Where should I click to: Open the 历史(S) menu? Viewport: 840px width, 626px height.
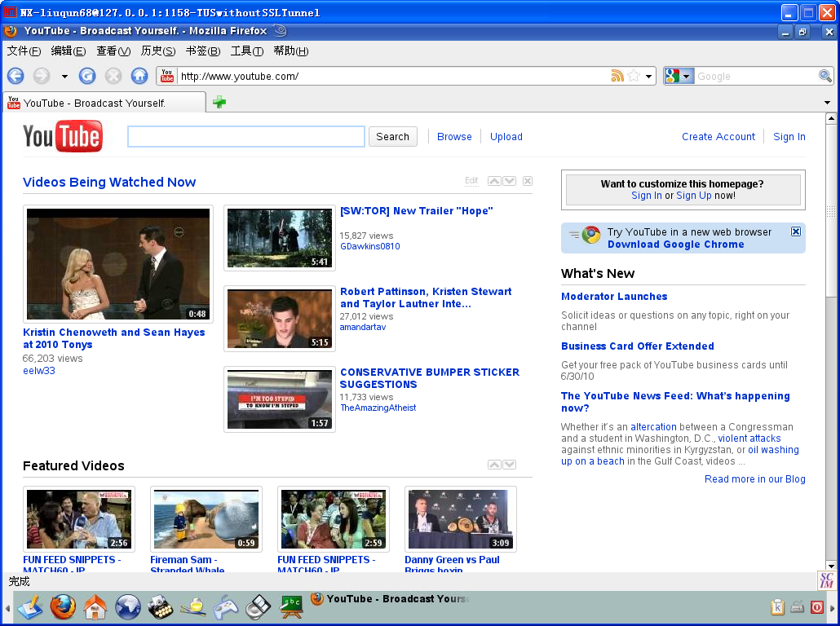coord(158,51)
